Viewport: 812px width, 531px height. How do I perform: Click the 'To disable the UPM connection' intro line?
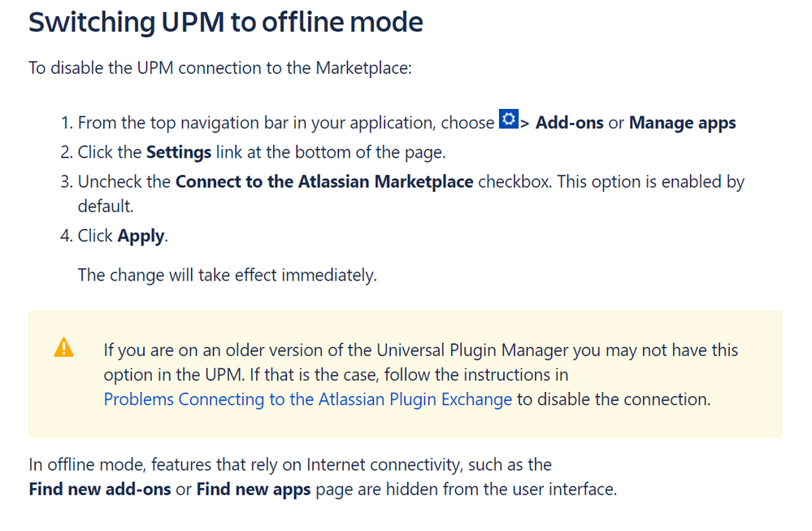click(x=220, y=67)
